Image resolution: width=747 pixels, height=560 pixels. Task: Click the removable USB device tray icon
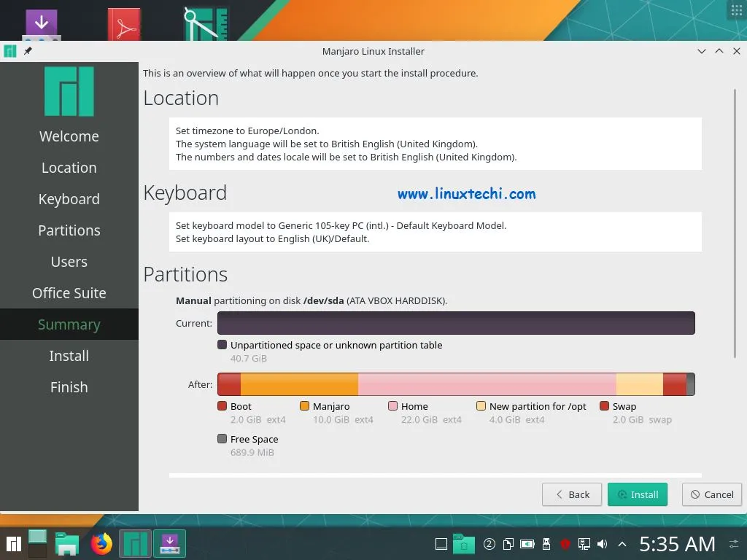click(546, 543)
